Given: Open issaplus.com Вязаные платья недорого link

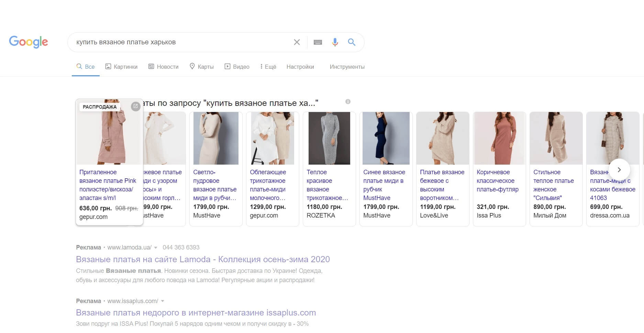Looking at the screenshot, I should tap(196, 313).
